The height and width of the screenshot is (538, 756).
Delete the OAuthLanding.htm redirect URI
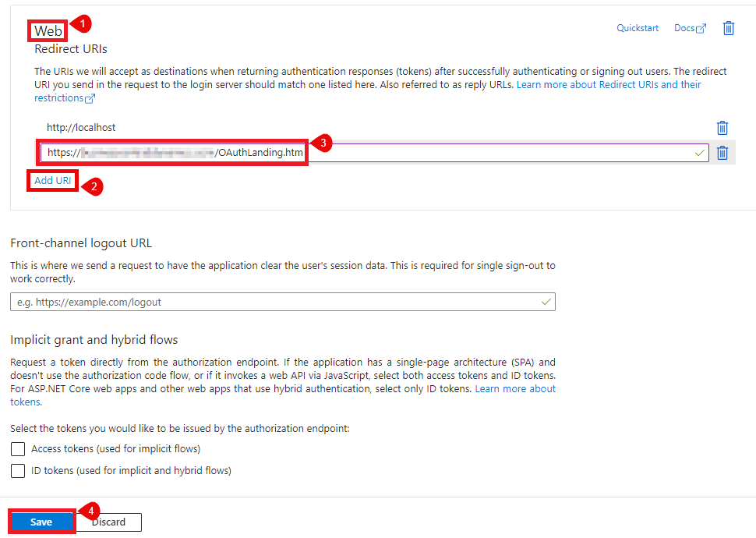tap(722, 153)
